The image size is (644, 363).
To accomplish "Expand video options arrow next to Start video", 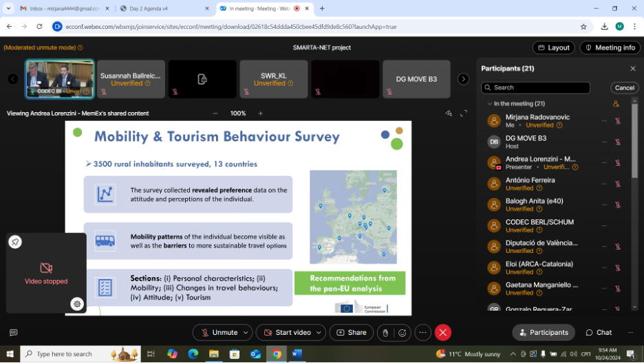I will pos(319,333).
